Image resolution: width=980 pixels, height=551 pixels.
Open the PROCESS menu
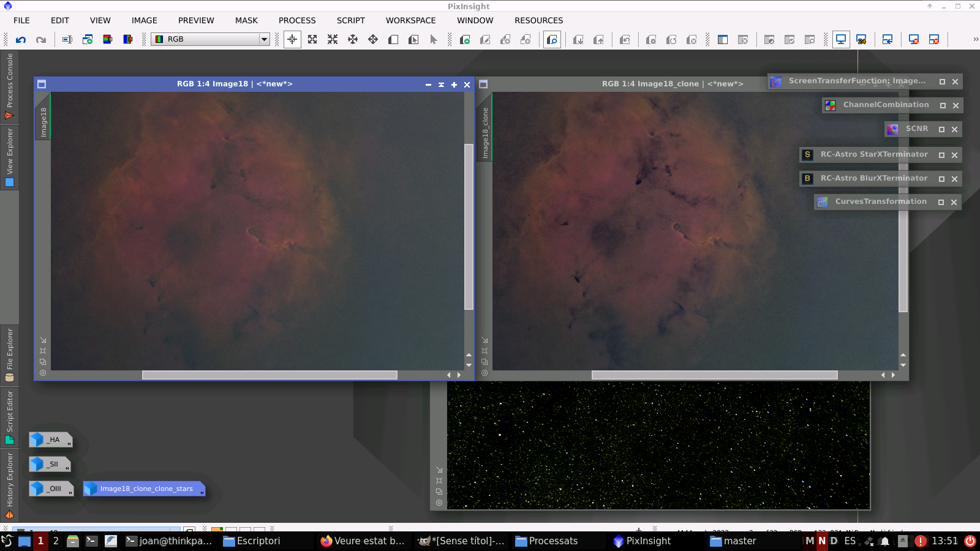(297, 20)
